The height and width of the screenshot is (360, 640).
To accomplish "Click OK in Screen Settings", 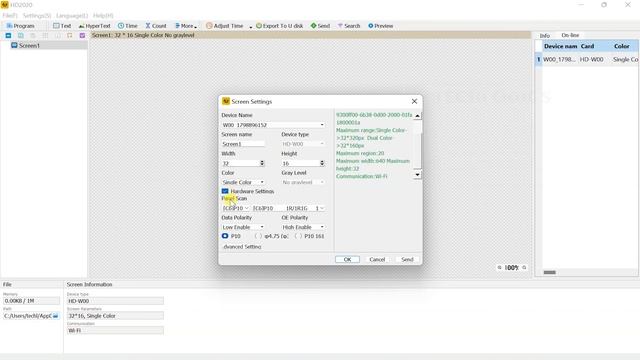I will tap(347, 259).
